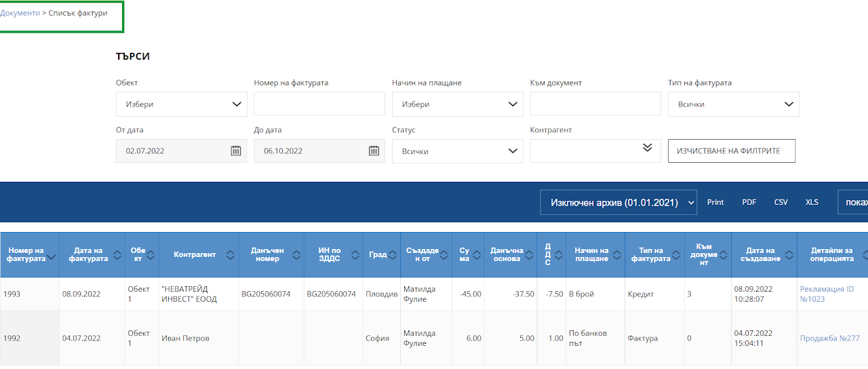The height and width of the screenshot is (369, 868).
Task: Click invoice date 08.09.2022 cell
Action: (x=92, y=294)
